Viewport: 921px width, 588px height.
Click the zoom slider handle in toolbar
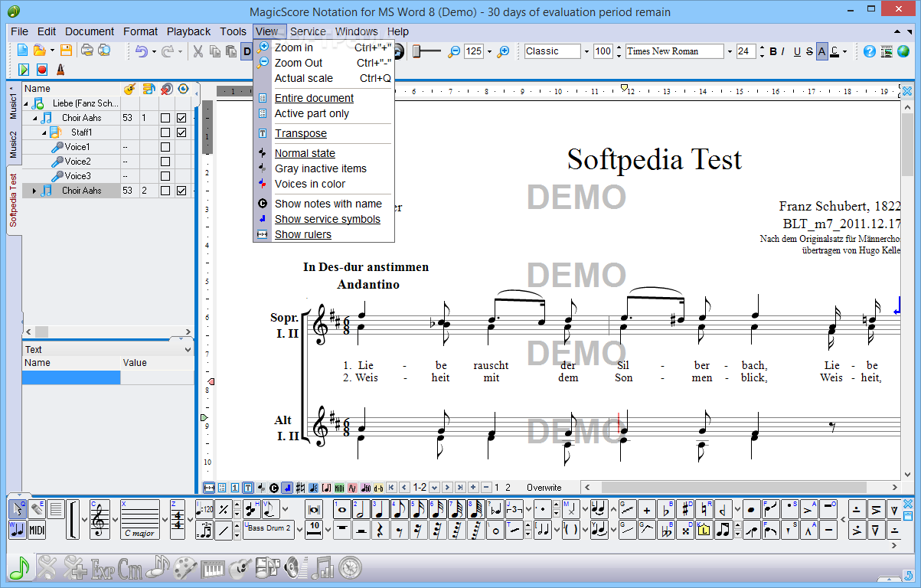tap(416, 51)
